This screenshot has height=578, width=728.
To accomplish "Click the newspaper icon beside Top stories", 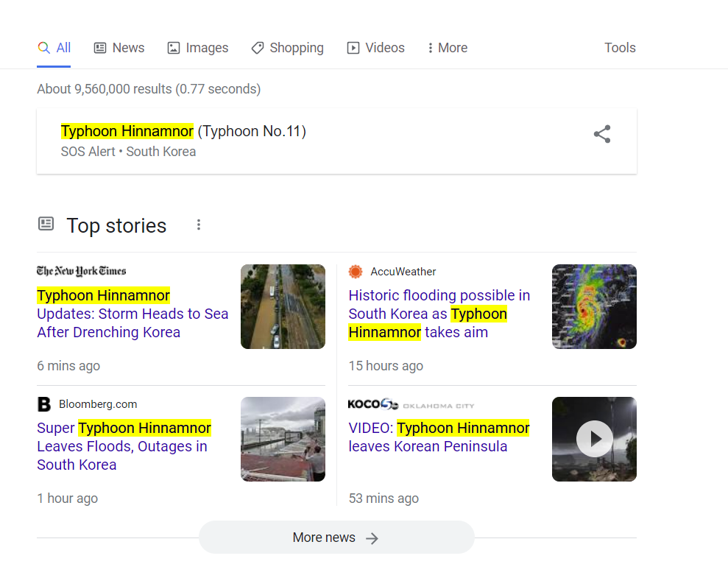I will [x=46, y=224].
